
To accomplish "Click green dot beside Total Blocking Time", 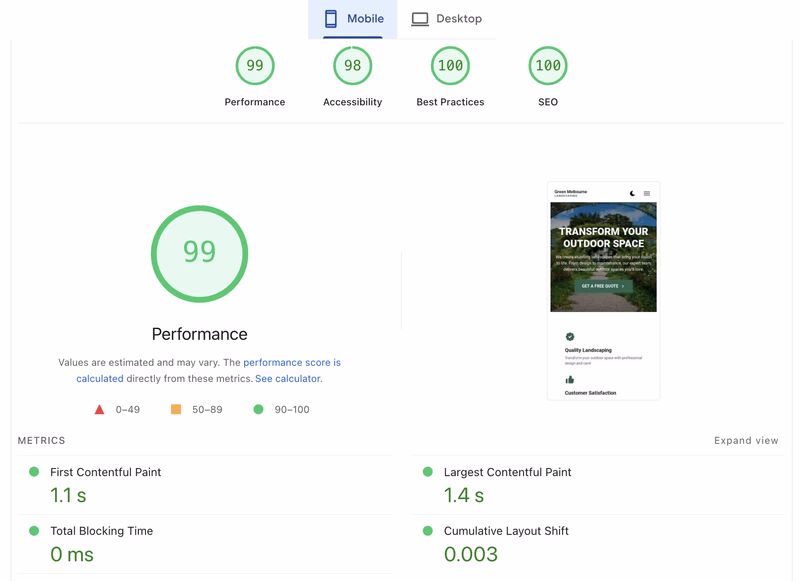I will [x=36, y=531].
